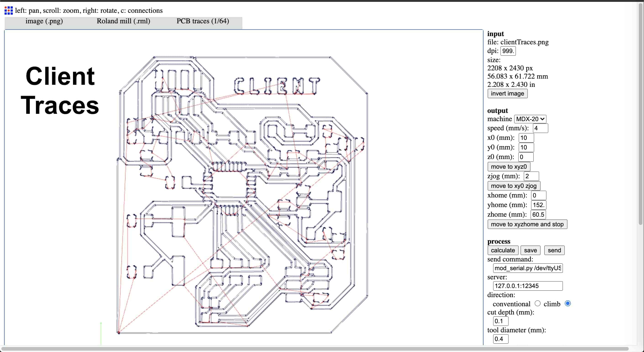Click the speed (mm/s) input field
The image size is (644, 352).
pos(540,128)
